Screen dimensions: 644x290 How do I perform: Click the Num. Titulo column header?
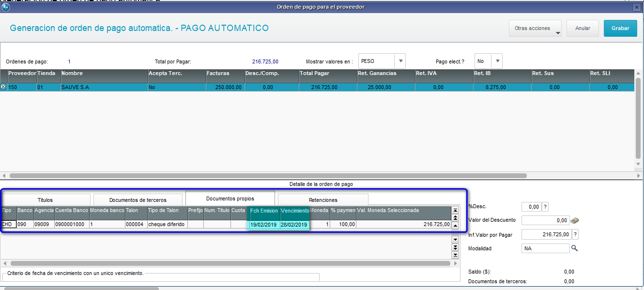click(217, 213)
